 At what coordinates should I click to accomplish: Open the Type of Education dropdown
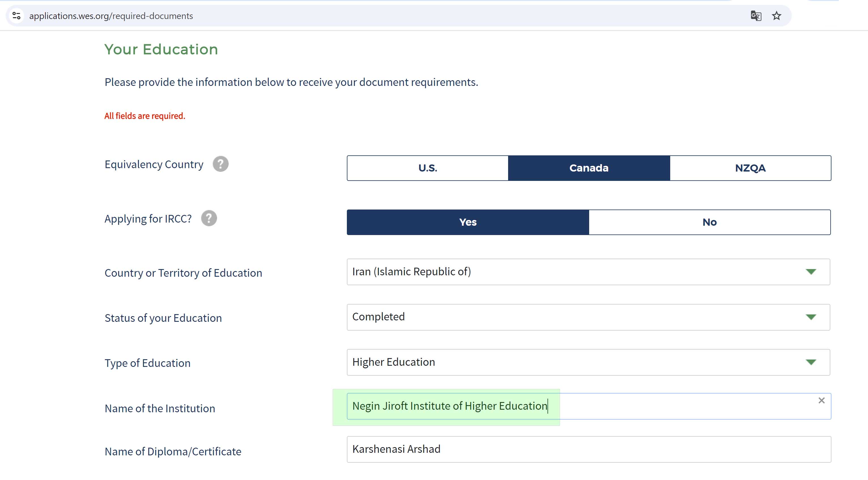click(x=588, y=362)
